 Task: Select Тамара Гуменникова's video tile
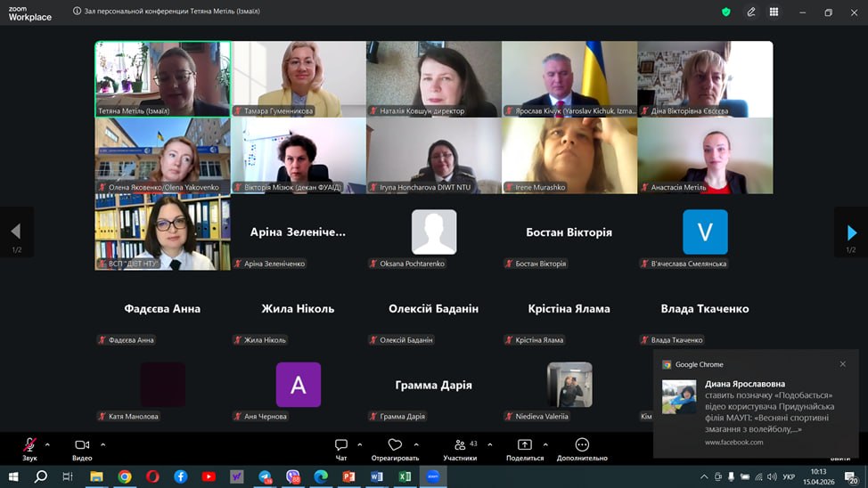(x=298, y=78)
